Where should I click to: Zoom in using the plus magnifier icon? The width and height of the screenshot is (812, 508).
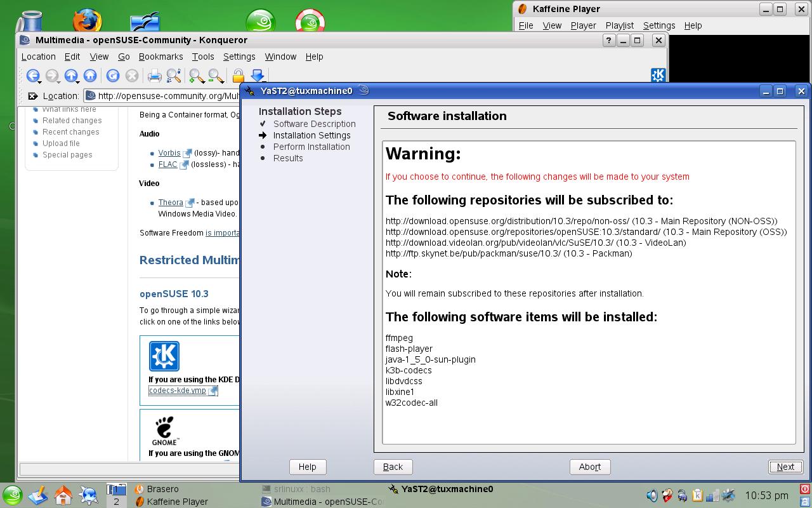point(197,76)
